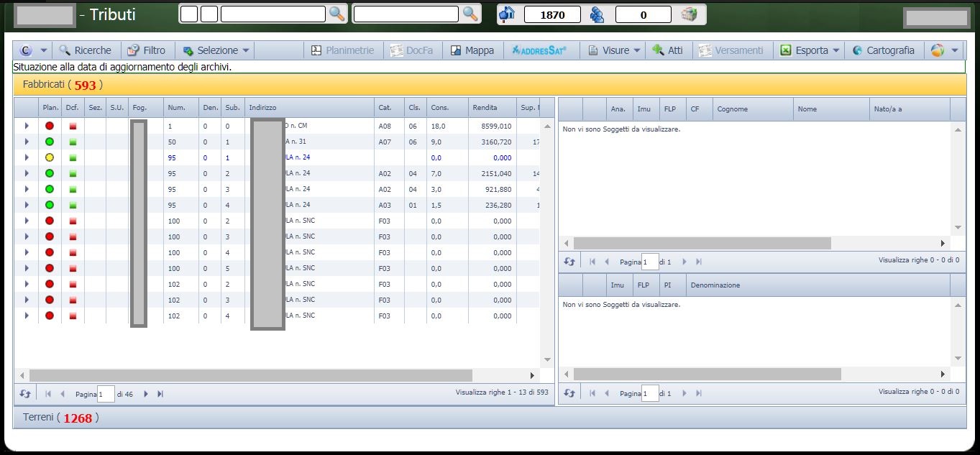Viewport: 980px width, 455px height.
Task: Focus the first search field in the top bar
Action: [x=273, y=14]
